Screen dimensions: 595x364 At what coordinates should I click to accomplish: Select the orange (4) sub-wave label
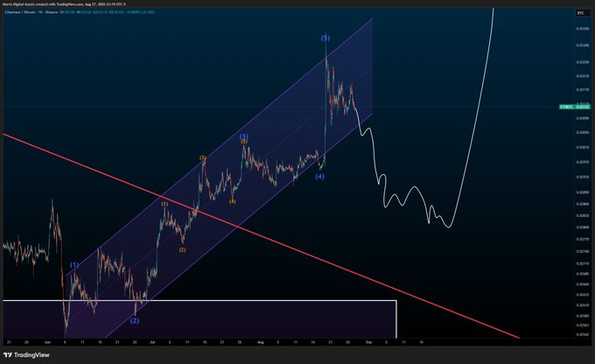point(232,201)
